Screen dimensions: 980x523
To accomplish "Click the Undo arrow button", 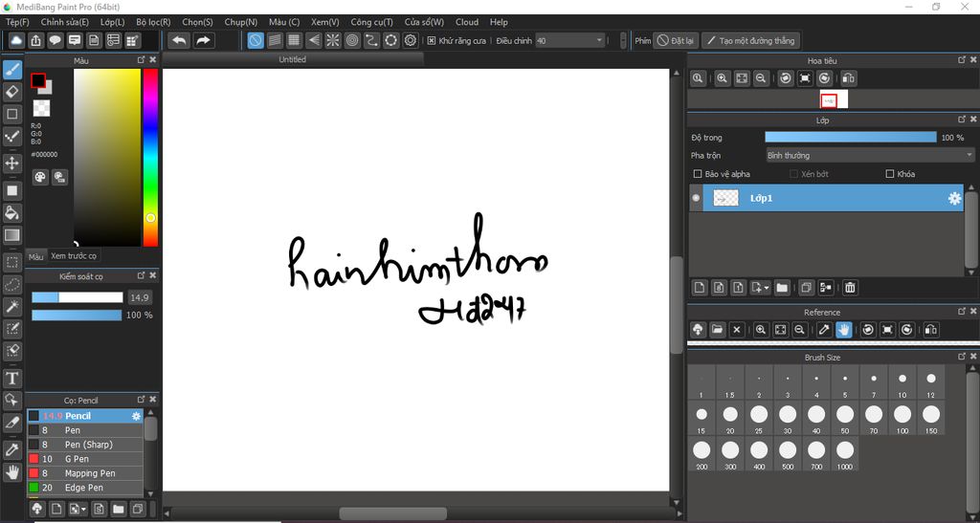I will (x=179, y=40).
